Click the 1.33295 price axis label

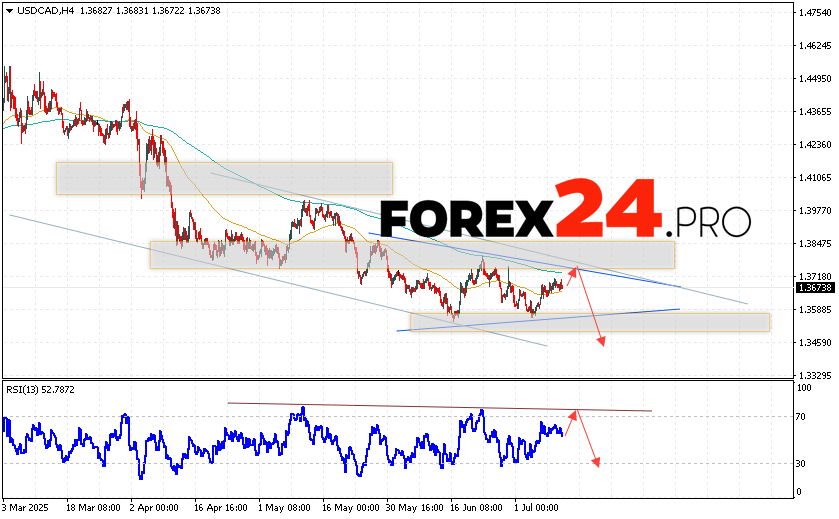(x=816, y=375)
